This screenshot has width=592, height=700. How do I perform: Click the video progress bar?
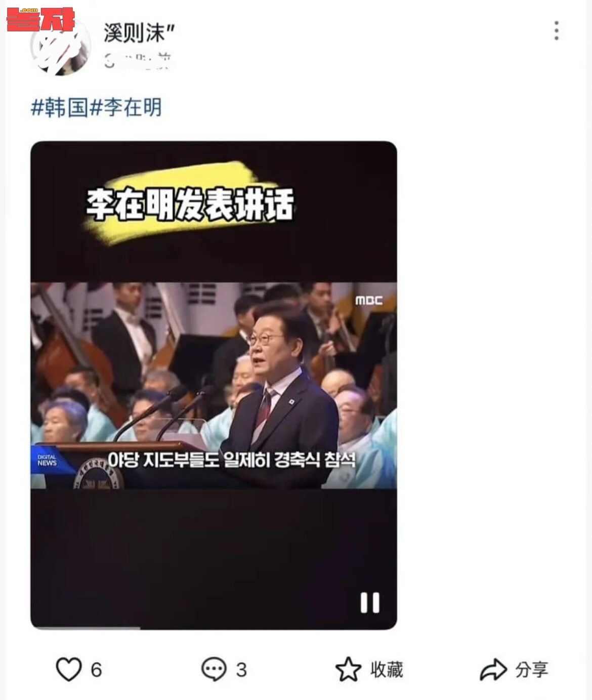point(214,628)
